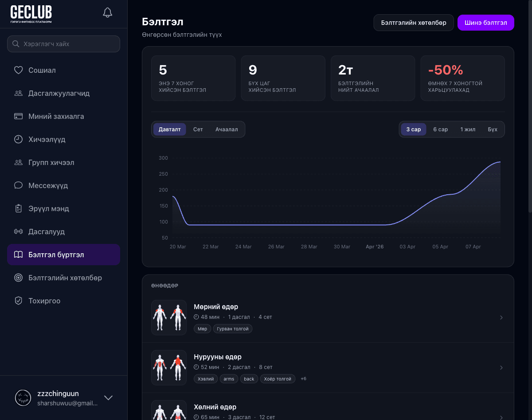The width and height of the screenshot is (532, 420).
Task: Click the heart icon beside Сошиал
Action: pos(18,70)
